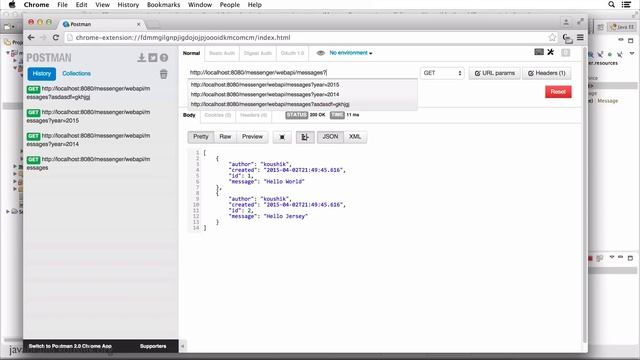Open the People menu
This screenshot has height=360, width=640.
click(x=230, y=4)
